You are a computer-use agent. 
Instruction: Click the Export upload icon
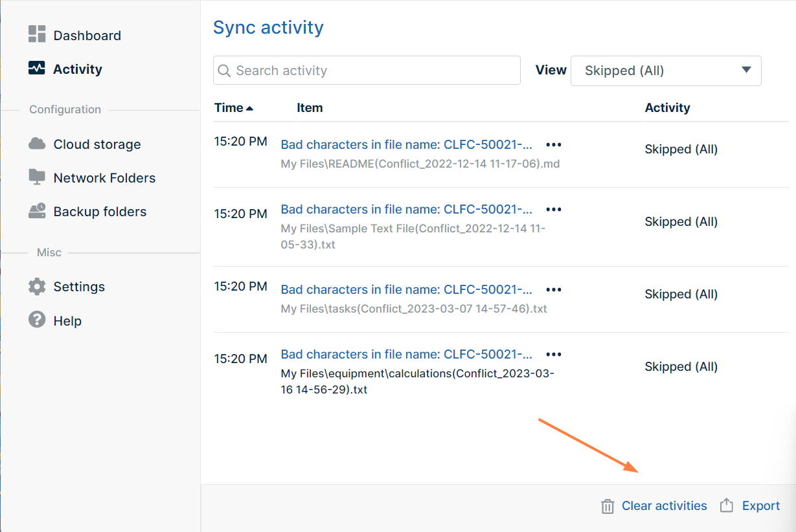(x=727, y=505)
